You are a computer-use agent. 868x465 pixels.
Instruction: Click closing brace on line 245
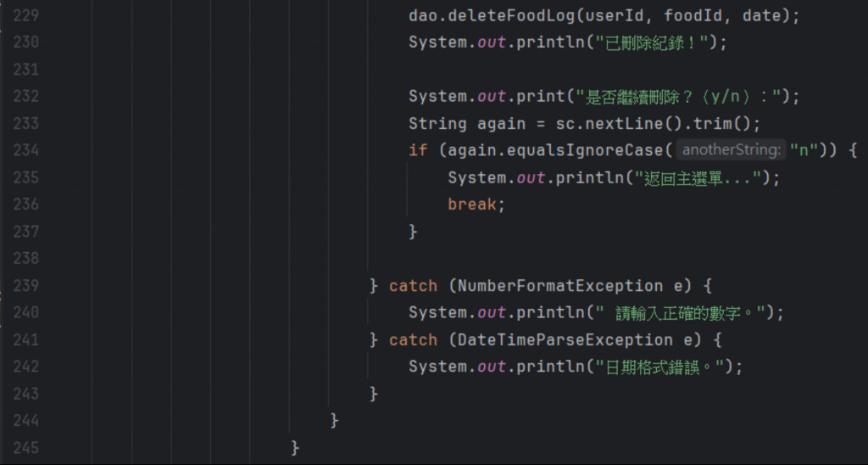[295, 448]
